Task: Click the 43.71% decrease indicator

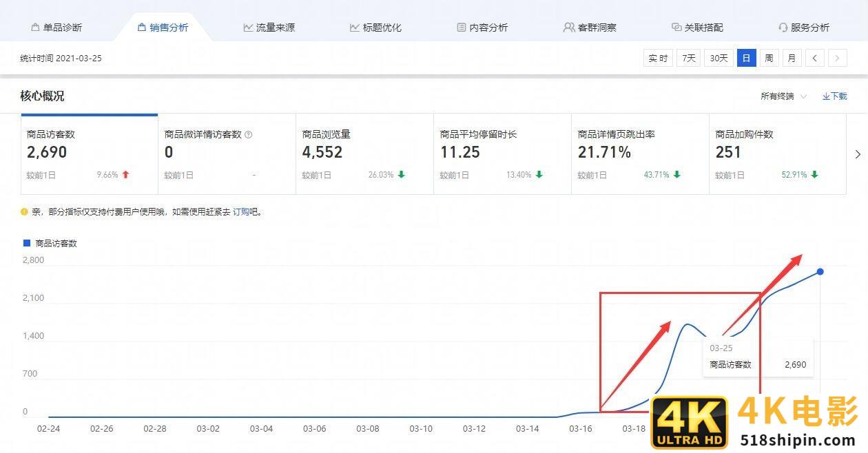Action: tap(662, 175)
